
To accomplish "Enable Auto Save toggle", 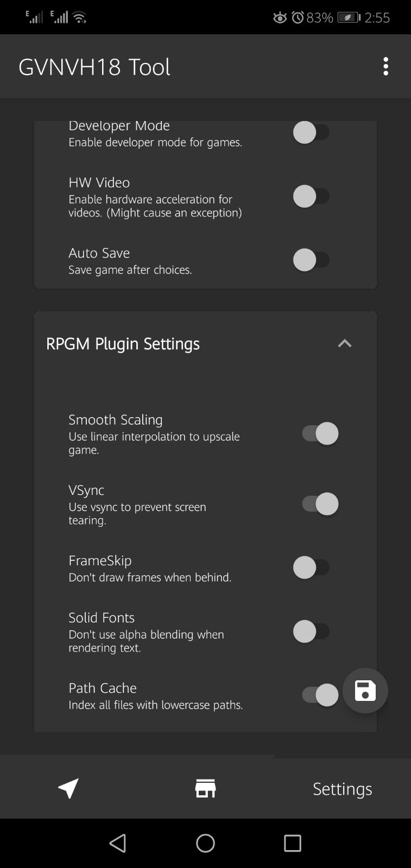I will point(312,260).
